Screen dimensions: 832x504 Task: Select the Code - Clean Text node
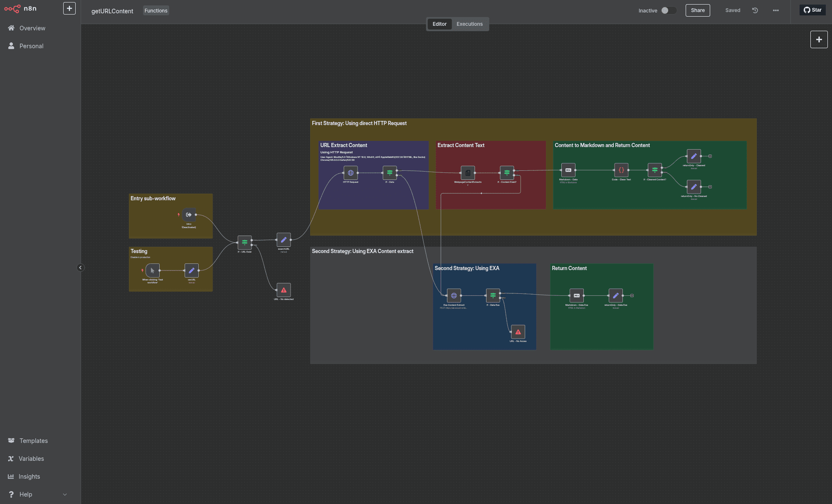point(621,170)
